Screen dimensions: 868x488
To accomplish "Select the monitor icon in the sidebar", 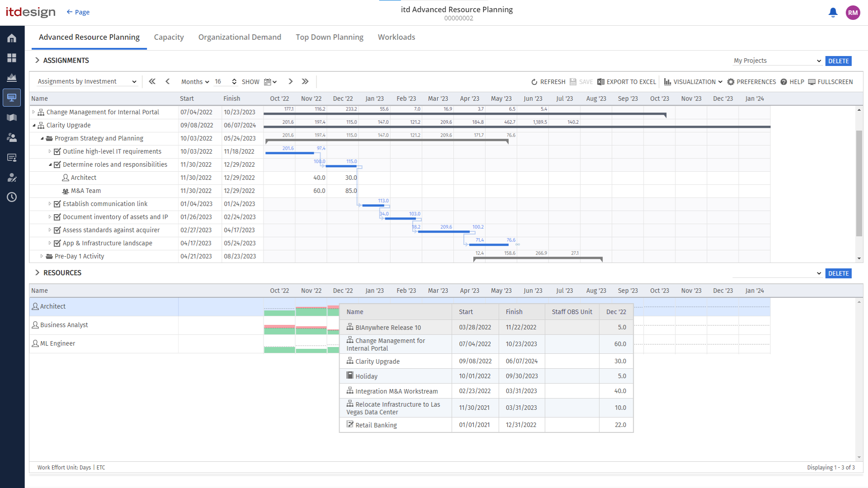I will (12, 98).
